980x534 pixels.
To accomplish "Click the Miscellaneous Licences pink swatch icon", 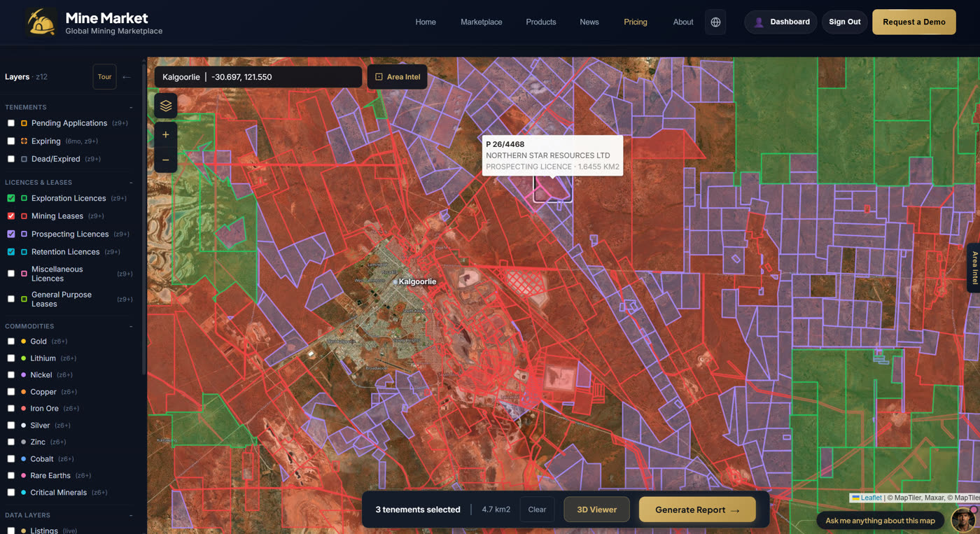I will (x=24, y=274).
